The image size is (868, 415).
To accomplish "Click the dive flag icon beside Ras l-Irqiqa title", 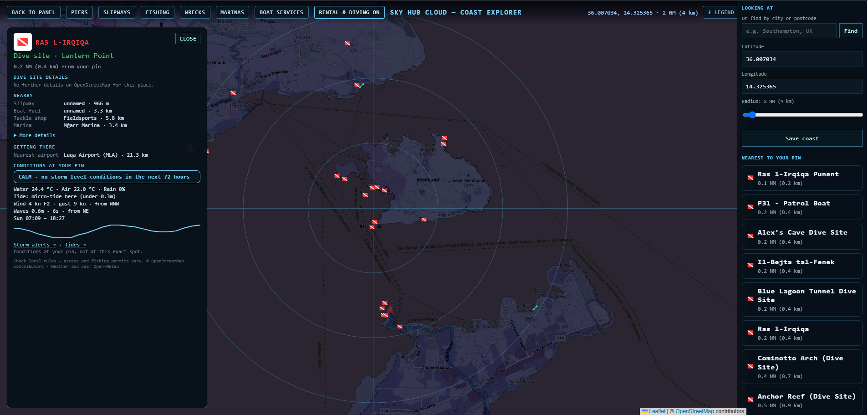I will pos(23,42).
